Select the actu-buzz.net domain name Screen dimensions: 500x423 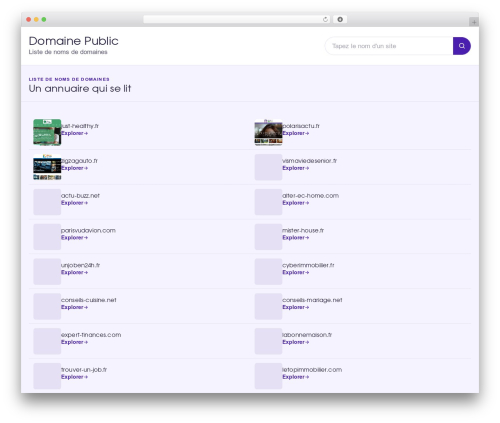point(80,196)
